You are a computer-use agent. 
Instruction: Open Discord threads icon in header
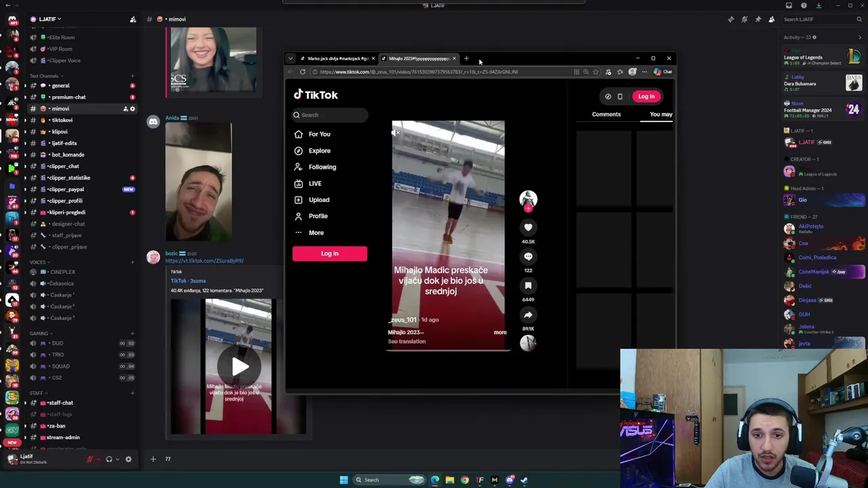coord(731,19)
